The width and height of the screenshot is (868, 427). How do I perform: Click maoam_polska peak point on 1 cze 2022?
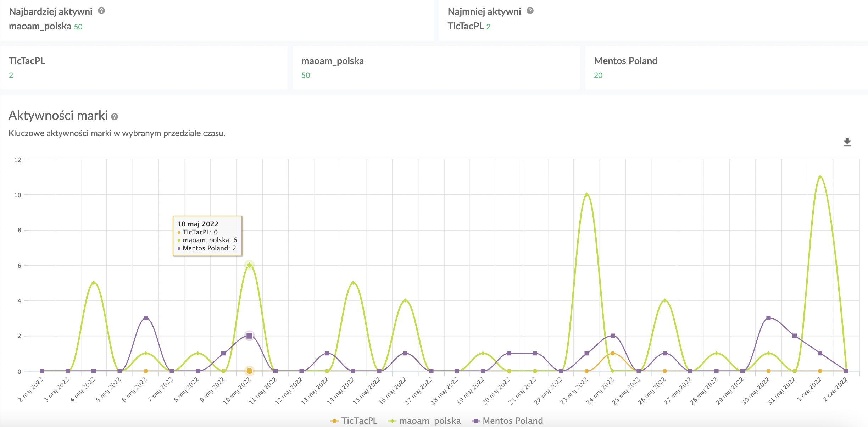[x=820, y=177]
